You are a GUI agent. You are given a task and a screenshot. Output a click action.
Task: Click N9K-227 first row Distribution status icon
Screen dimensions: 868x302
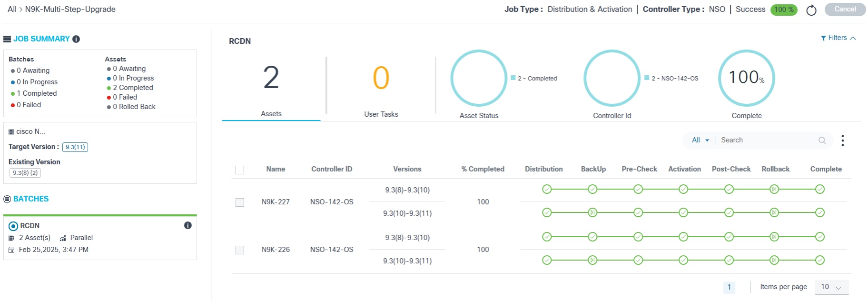pos(547,189)
